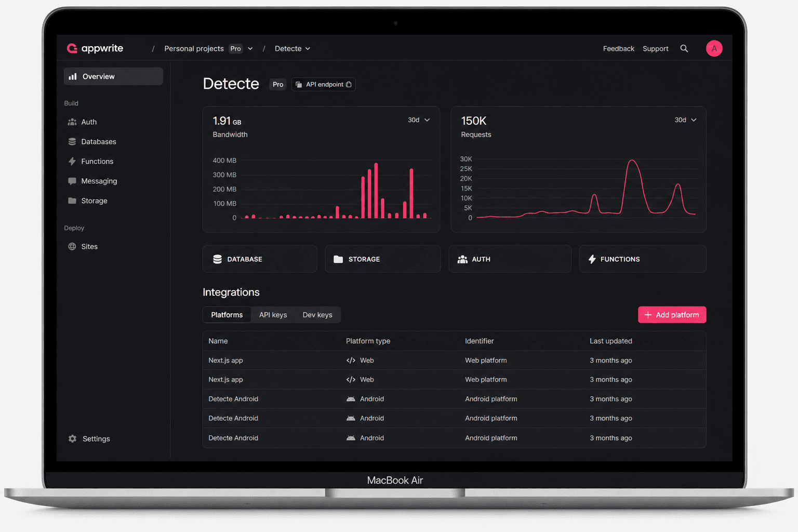Click the plus icon on Add platform
The width and height of the screenshot is (798, 532).
(x=648, y=315)
